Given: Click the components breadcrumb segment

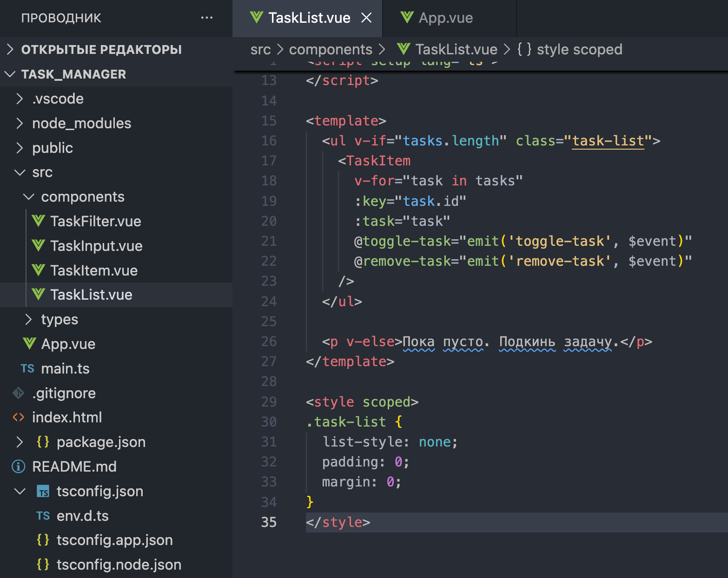Looking at the screenshot, I should pyautogui.click(x=330, y=49).
